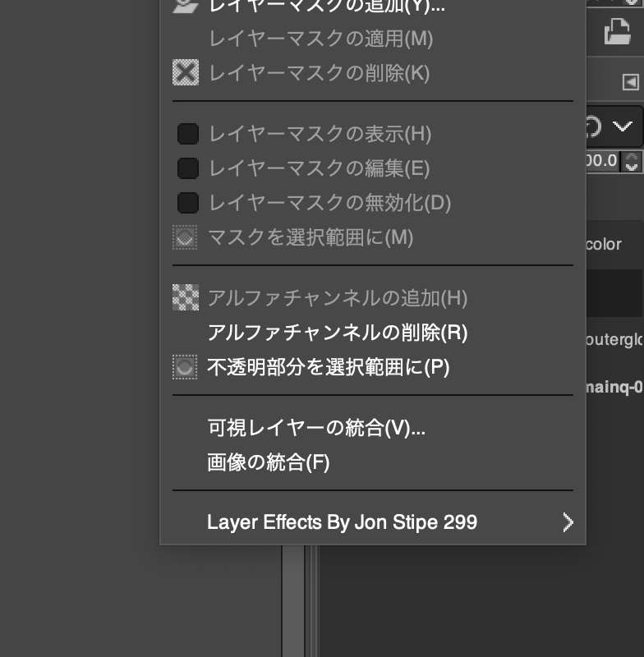644x657 pixels.
Task: Select the outerglow layer row
Action: 615,340
